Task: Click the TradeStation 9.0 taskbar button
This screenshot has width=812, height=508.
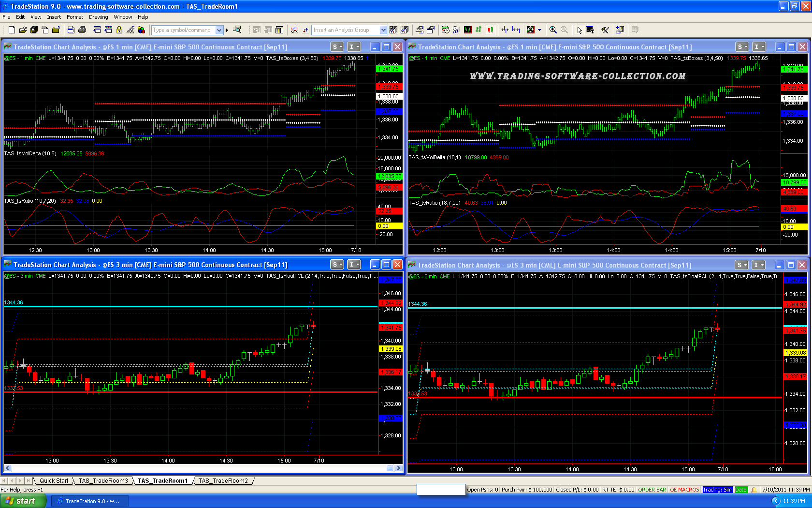Action: click(92, 501)
